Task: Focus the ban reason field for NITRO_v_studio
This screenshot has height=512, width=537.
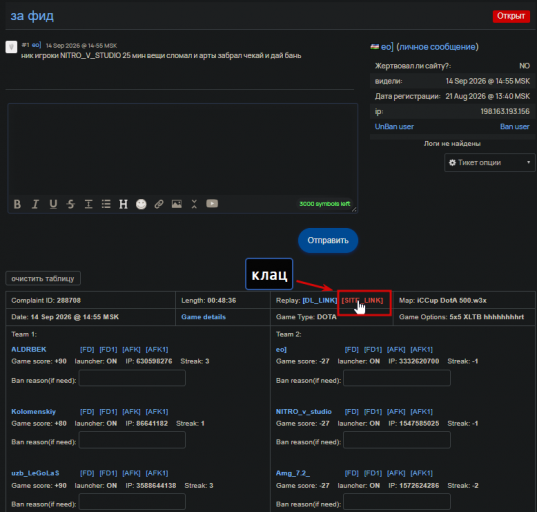Action: click(397, 440)
